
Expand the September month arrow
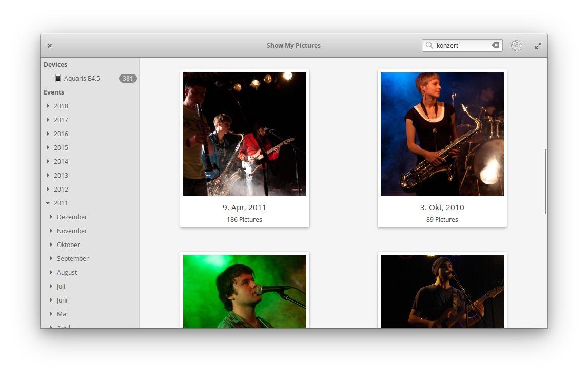(x=51, y=258)
